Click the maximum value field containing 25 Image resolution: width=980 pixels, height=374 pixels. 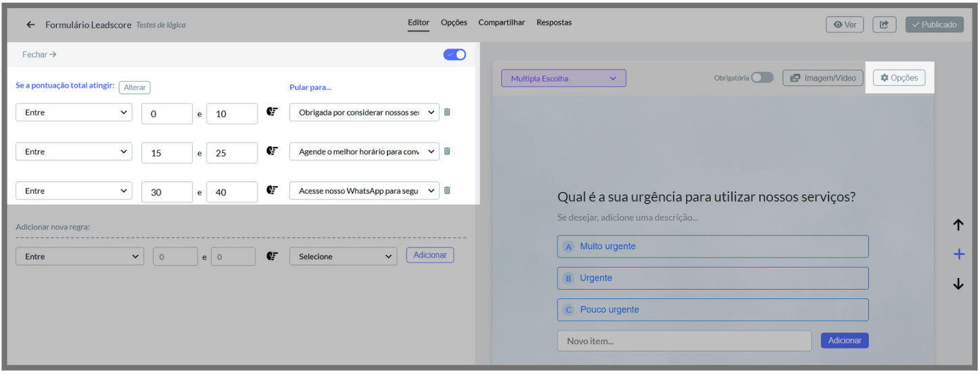point(232,153)
